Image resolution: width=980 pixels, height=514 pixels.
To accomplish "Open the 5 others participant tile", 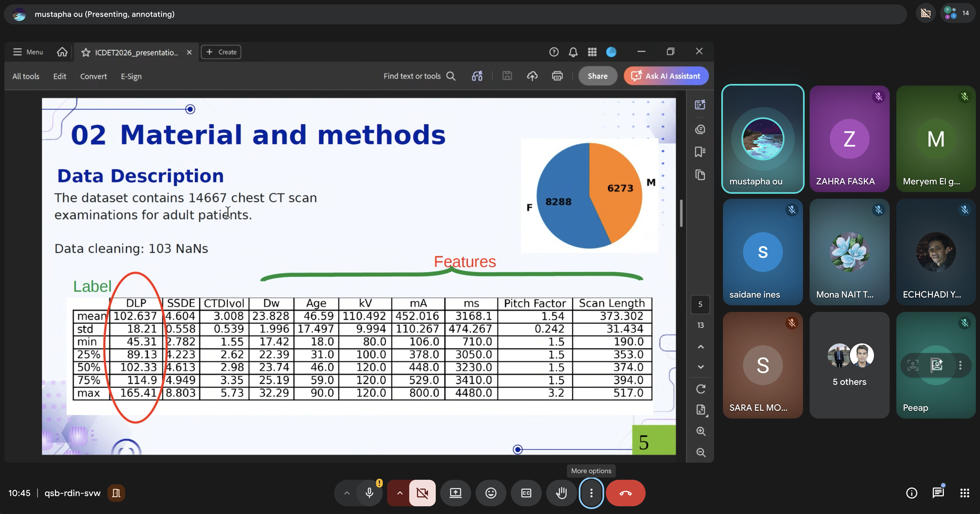I will pyautogui.click(x=849, y=365).
